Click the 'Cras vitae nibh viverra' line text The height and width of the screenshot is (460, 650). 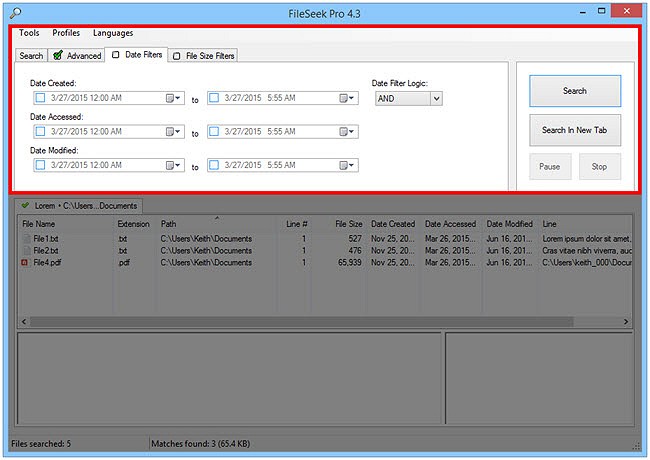point(587,250)
